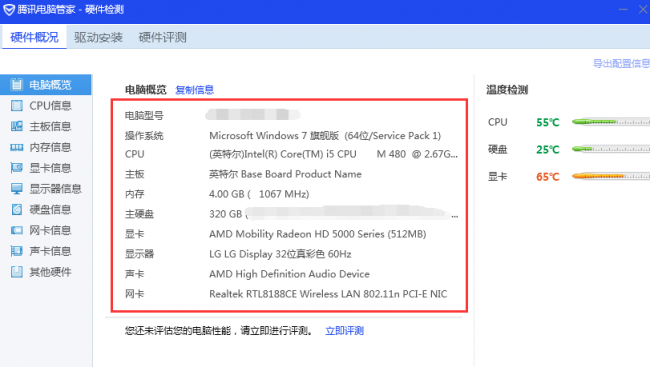Click the 复制信息 link
650x367 pixels.
coord(194,90)
